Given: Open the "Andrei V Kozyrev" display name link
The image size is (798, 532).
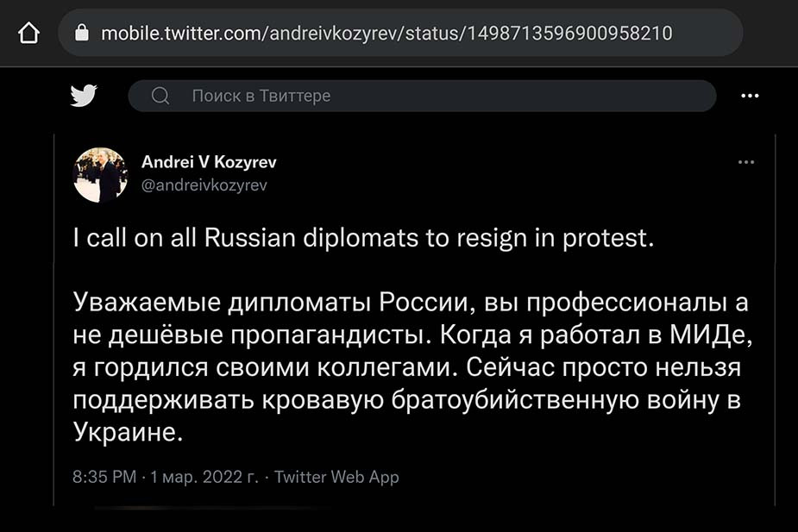Looking at the screenshot, I should (209, 162).
